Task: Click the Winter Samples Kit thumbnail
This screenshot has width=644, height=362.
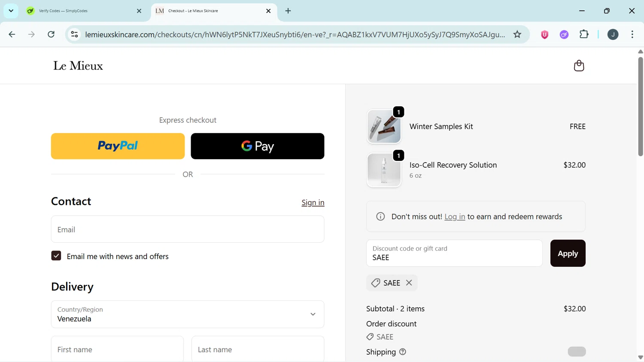Action: click(x=384, y=127)
